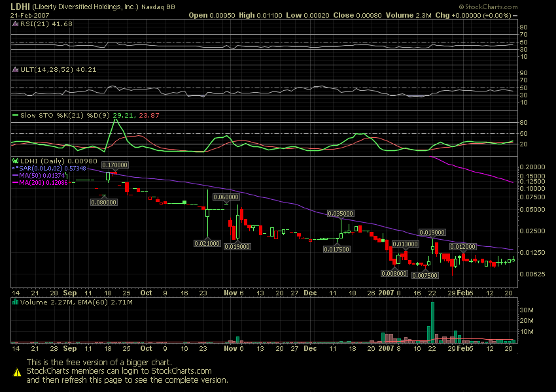Select the Liberty Diversified Holdings, Inc. name

click(86, 7)
